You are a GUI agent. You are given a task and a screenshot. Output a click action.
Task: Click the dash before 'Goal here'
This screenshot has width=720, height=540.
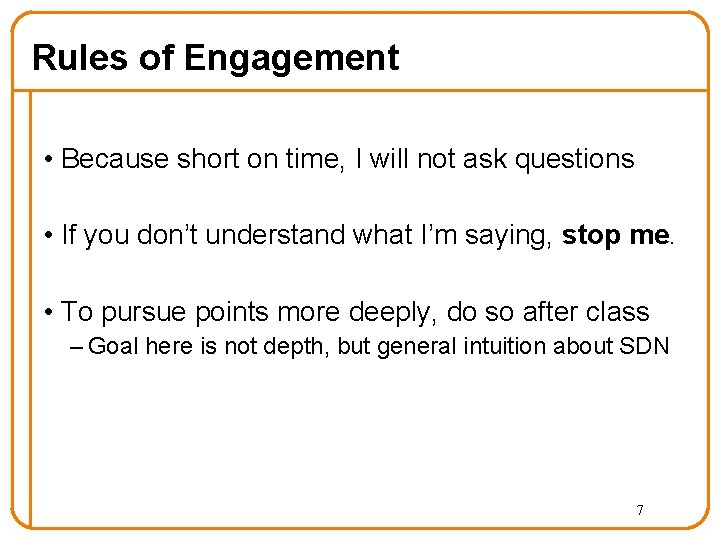pos(76,348)
